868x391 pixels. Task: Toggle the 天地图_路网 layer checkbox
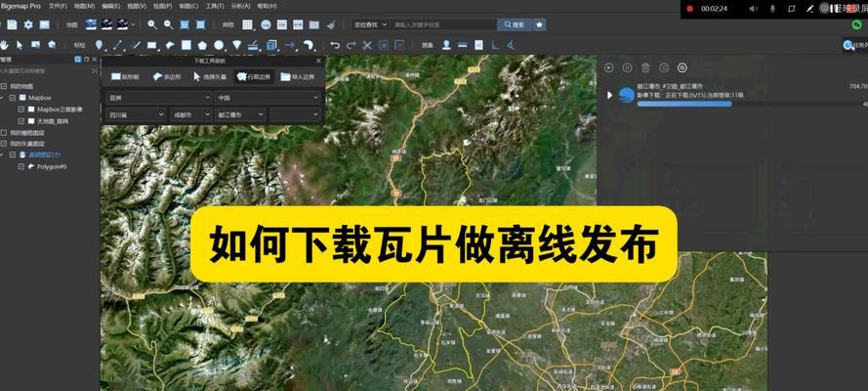point(21,121)
